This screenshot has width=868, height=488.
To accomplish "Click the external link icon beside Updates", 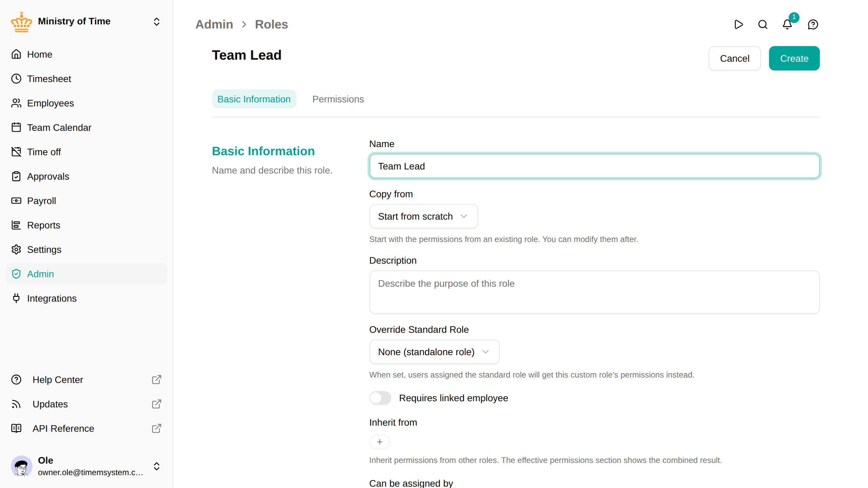I will 157,404.
